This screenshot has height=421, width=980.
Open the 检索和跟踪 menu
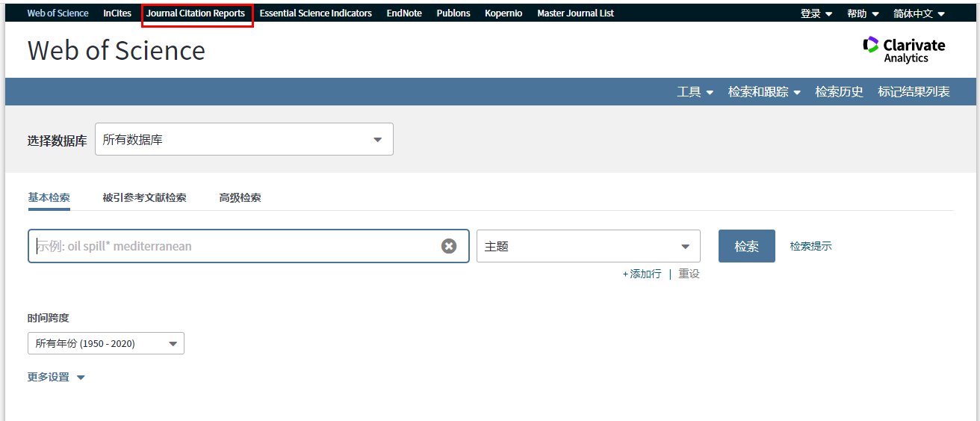764,92
